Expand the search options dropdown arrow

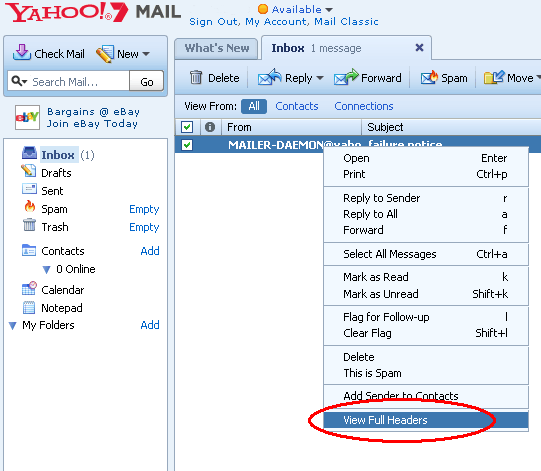24,82
